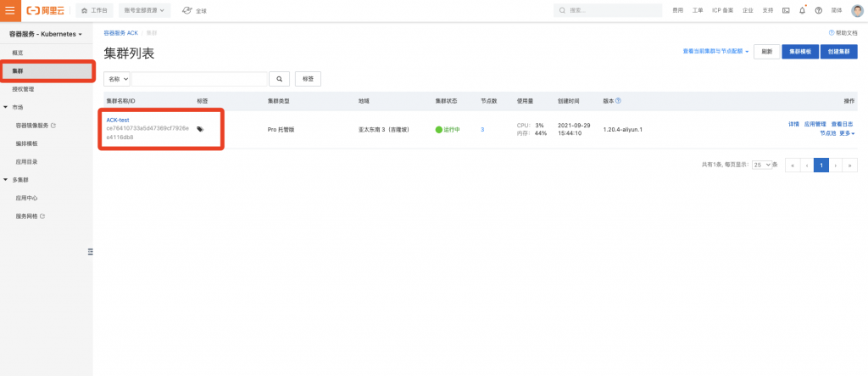Open the 工作台 workbench home button

[x=95, y=10]
